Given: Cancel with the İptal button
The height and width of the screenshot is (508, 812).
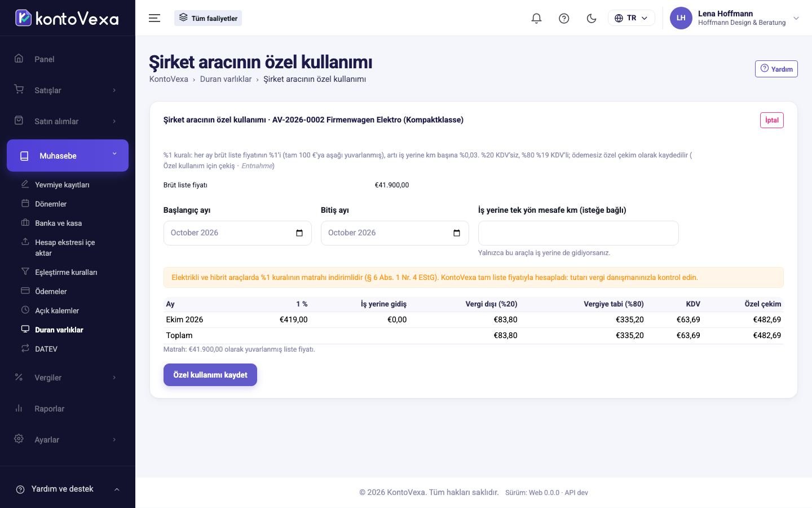Looking at the screenshot, I should click(x=771, y=120).
